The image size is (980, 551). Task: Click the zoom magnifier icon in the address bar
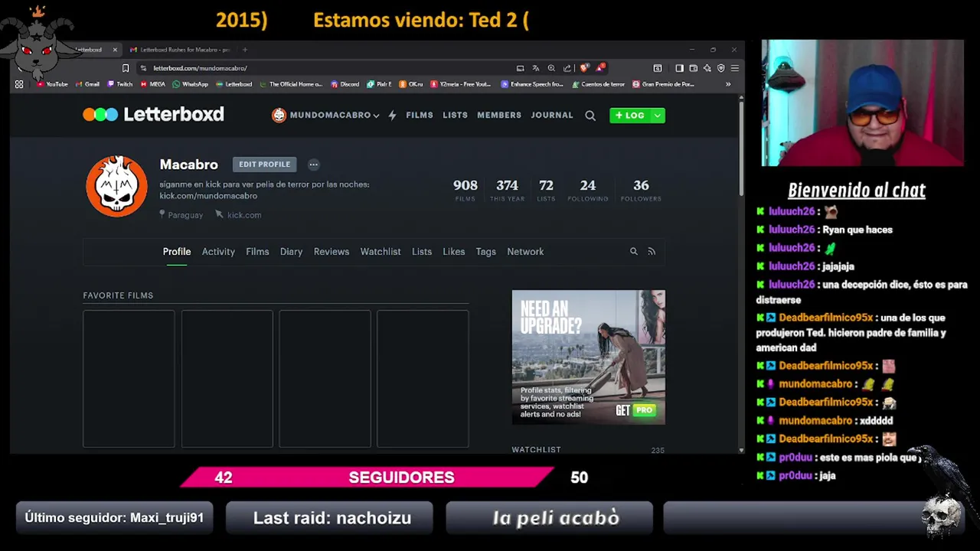pos(551,68)
